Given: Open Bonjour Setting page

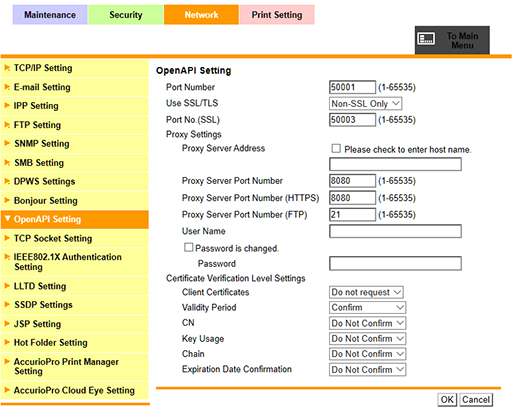Looking at the screenshot, I should (75, 201).
